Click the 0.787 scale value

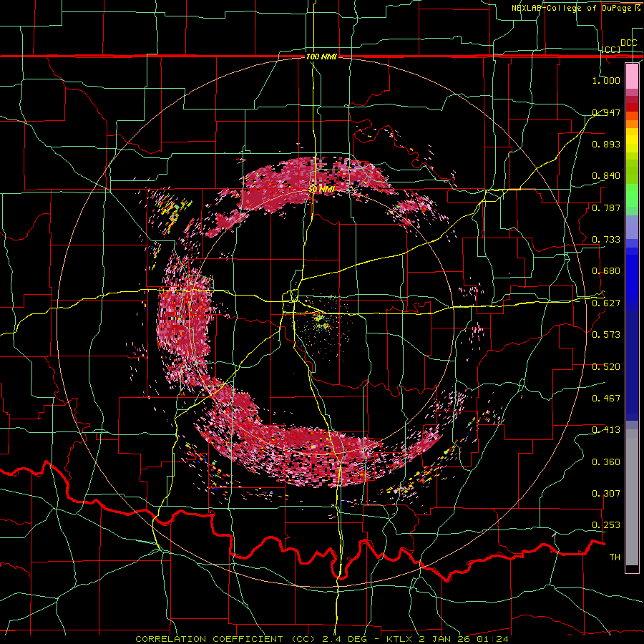click(x=606, y=208)
